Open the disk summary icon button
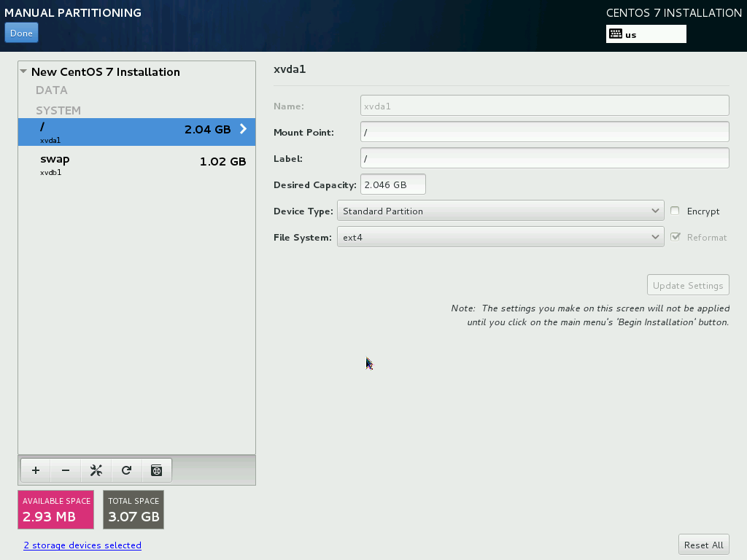 157,470
